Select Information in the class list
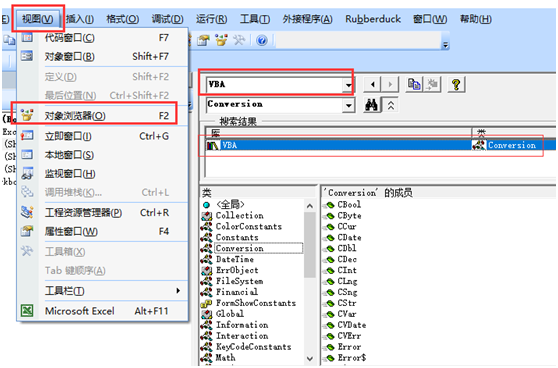The width and height of the screenshot is (558, 368). (x=242, y=325)
